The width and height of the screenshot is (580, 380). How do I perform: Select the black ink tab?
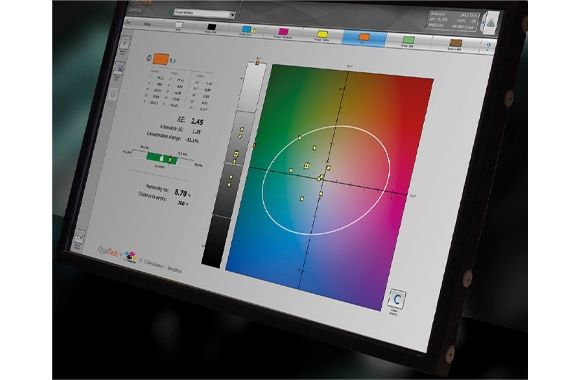[211, 28]
